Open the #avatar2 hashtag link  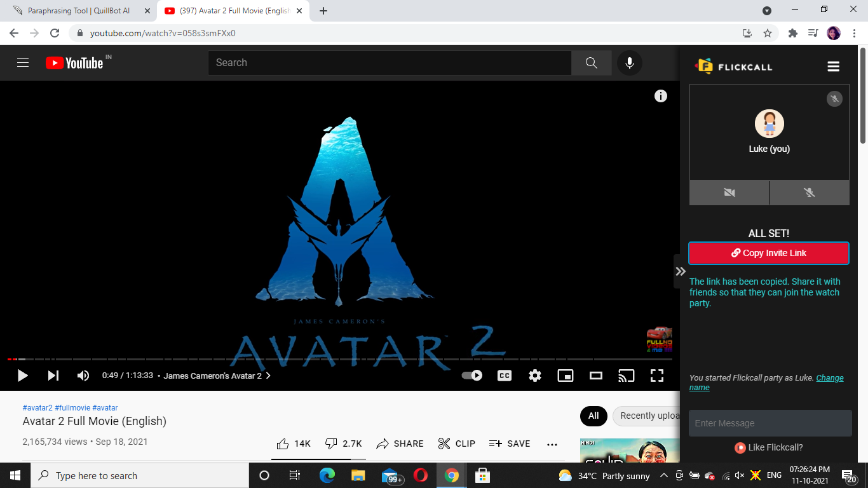click(x=37, y=408)
